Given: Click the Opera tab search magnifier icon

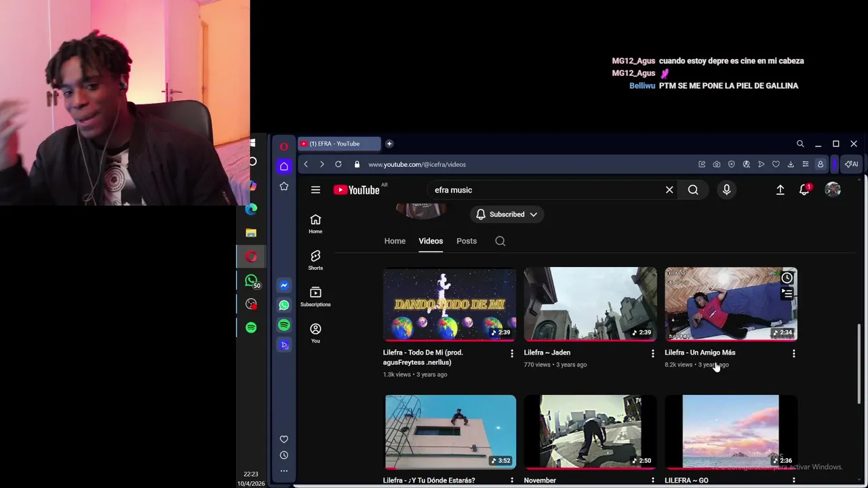Looking at the screenshot, I should click(x=800, y=144).
